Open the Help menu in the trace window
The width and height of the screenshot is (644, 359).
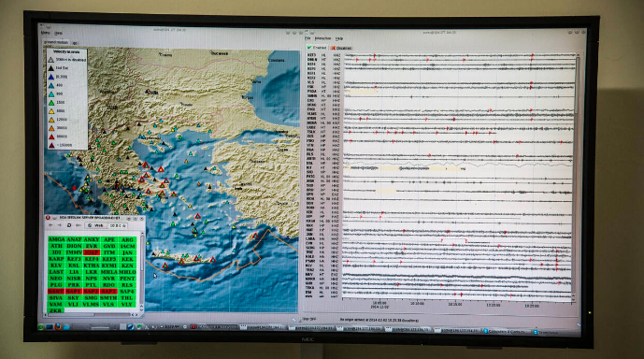pyautogui.click(x=339, y=38)
